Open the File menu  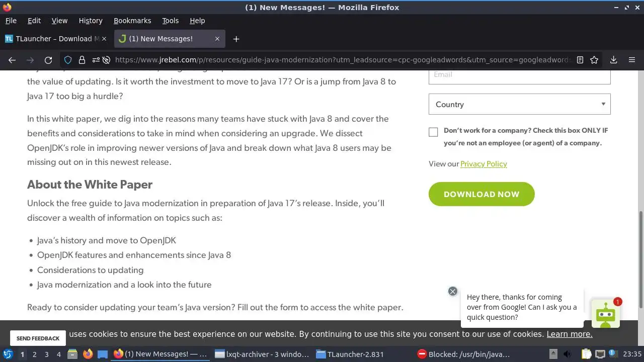pyautogui.click(x=11, y=21)
